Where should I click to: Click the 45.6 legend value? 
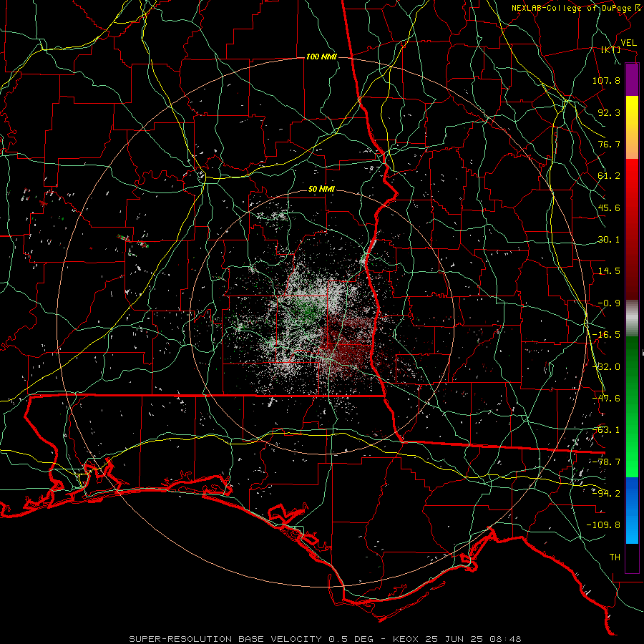tap(609, 208)
